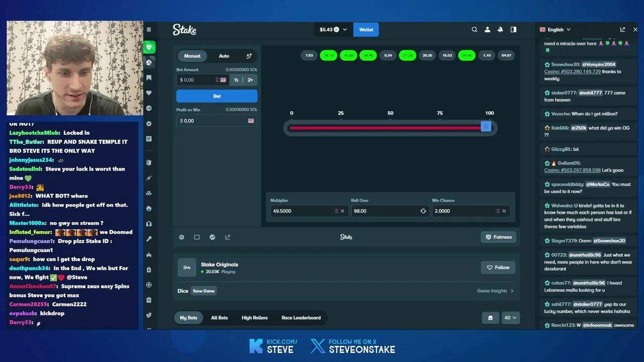Open game settings gear below the dice board
The width and height of the screenshot is (644, 362).
click(182, 237)
